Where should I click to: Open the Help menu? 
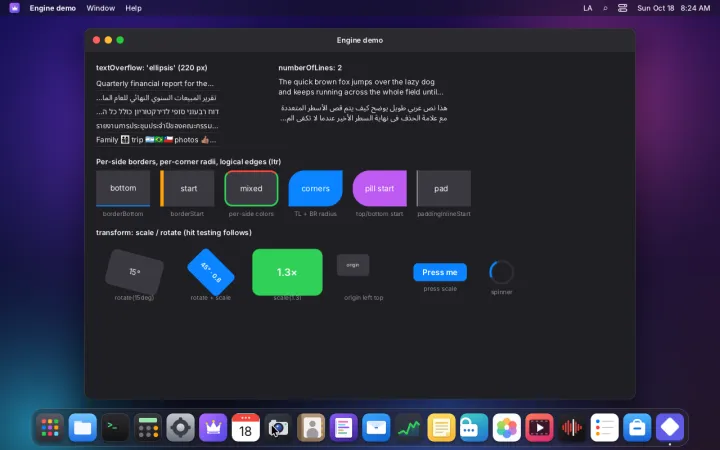pyautogui.click(x=133, y=8)
